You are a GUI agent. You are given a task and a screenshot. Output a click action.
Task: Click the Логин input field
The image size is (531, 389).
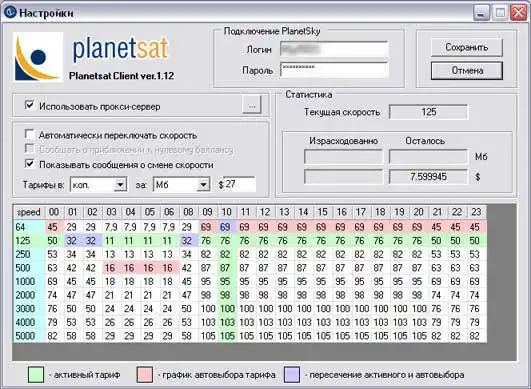click(x=334, y=49)
